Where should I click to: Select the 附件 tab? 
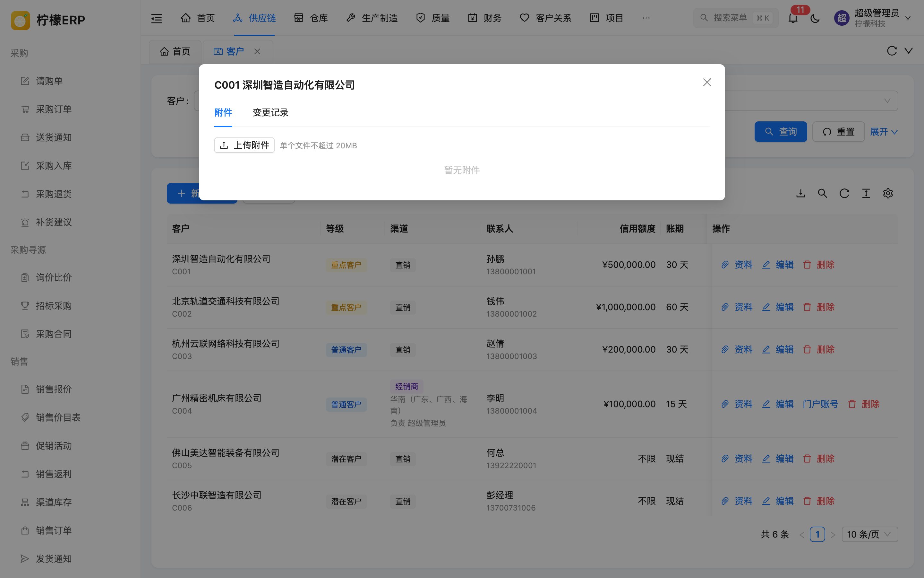tap(223, 112)
